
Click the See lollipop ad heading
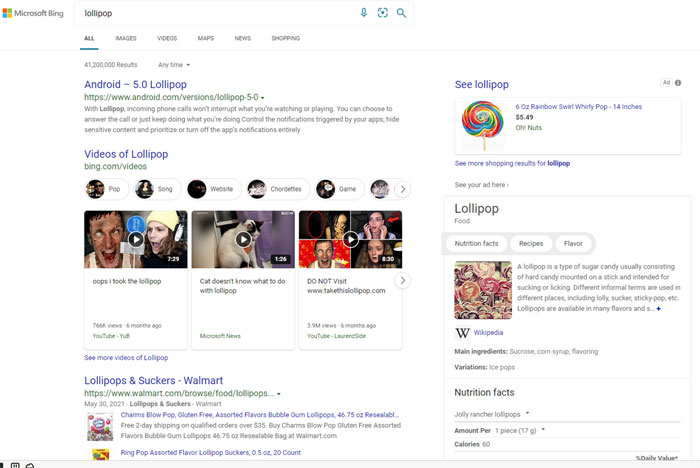point(482,84)
